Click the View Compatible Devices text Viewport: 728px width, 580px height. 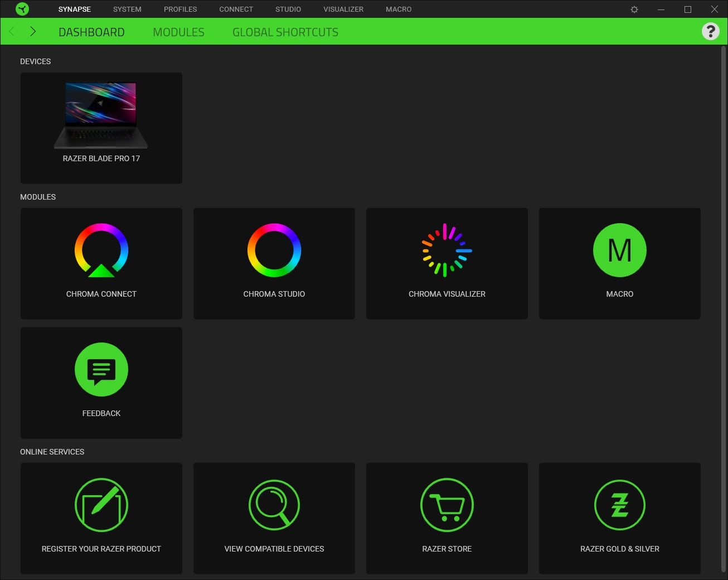pyautogui.click(x=274, y=549)
